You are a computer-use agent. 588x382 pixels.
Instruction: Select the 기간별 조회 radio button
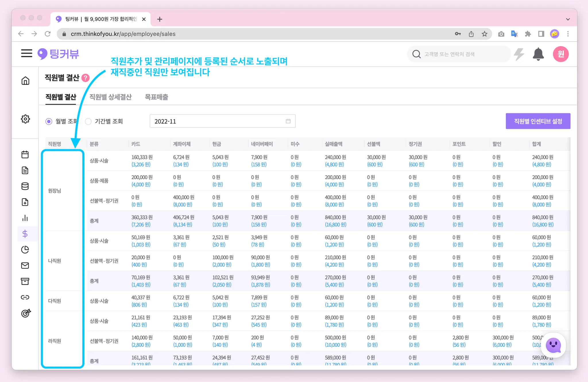click(88, 121)
